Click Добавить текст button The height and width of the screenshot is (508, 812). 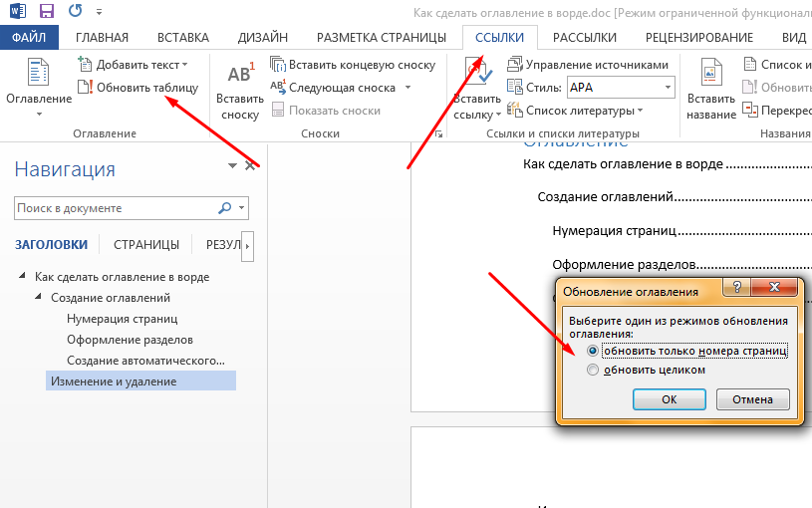(x=134, y=65)
